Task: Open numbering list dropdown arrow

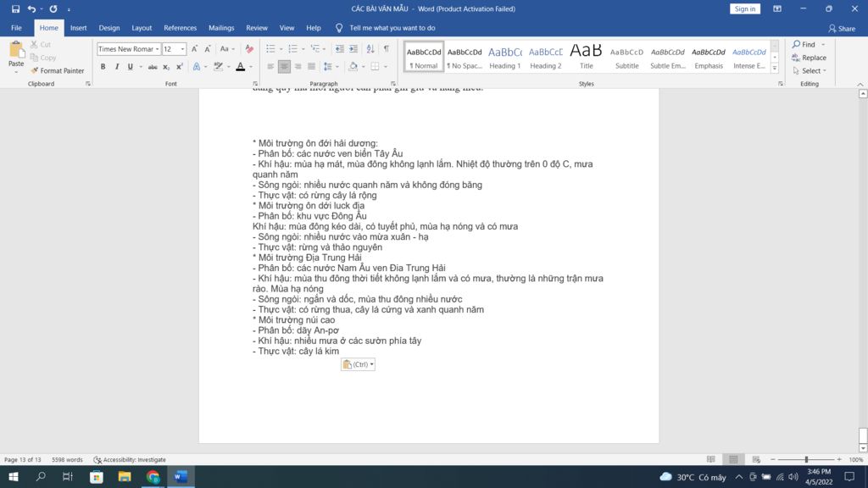Action: 303,49
